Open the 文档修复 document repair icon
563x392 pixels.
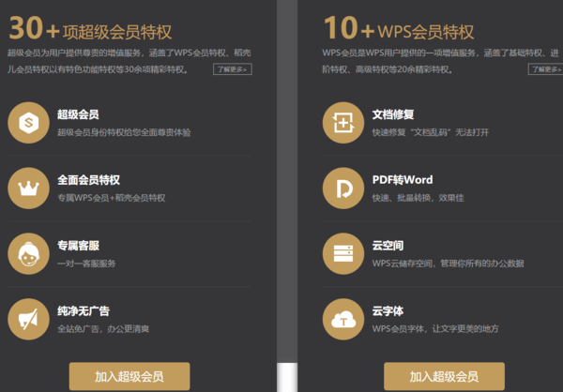click(342, 123)
